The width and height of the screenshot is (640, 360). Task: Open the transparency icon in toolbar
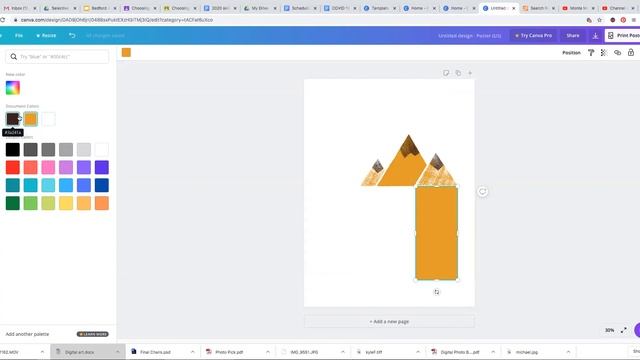(604, 53)
